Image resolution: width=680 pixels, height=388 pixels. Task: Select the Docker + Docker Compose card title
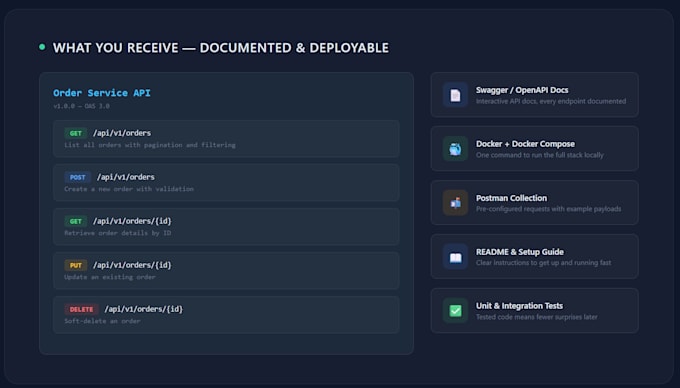coord(525,144)
